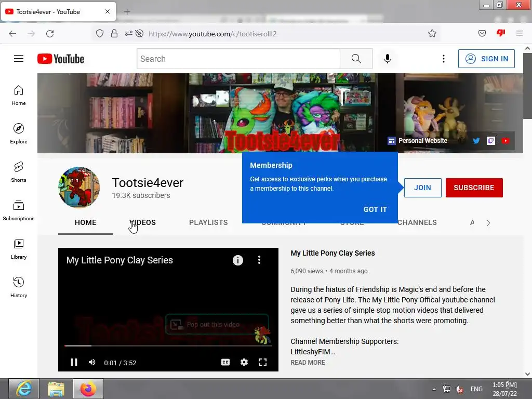Subscribe to Tootsie4ever channel

point(474,188)
